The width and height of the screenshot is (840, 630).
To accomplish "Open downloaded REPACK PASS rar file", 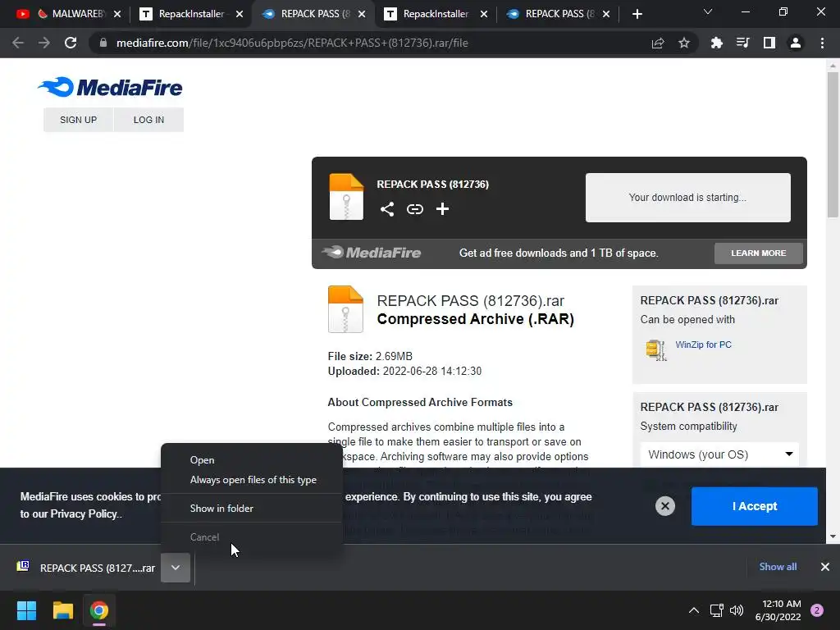I will (85, 568).
